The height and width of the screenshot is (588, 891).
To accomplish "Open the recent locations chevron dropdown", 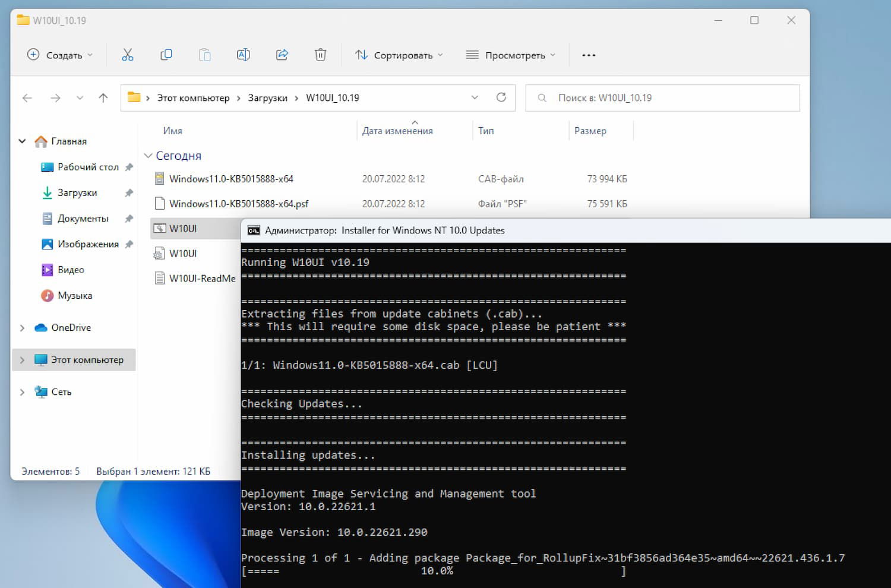I will coord(80,98).
